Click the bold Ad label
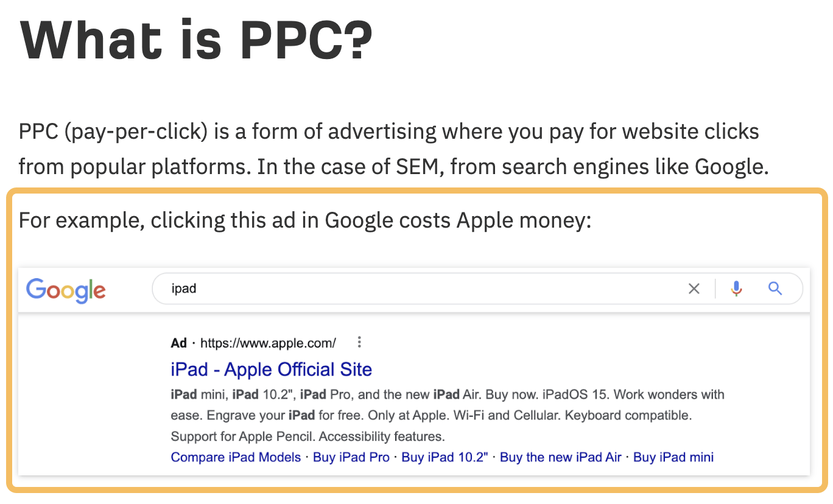Image resolution: width=833 pixels, height=504 pixels. [178, 343]
